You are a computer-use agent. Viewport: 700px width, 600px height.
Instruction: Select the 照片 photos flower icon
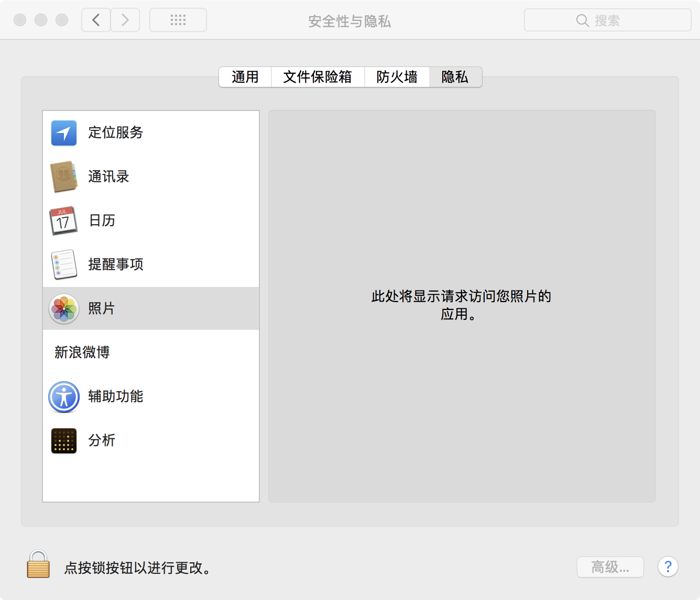tap(64, 309)
